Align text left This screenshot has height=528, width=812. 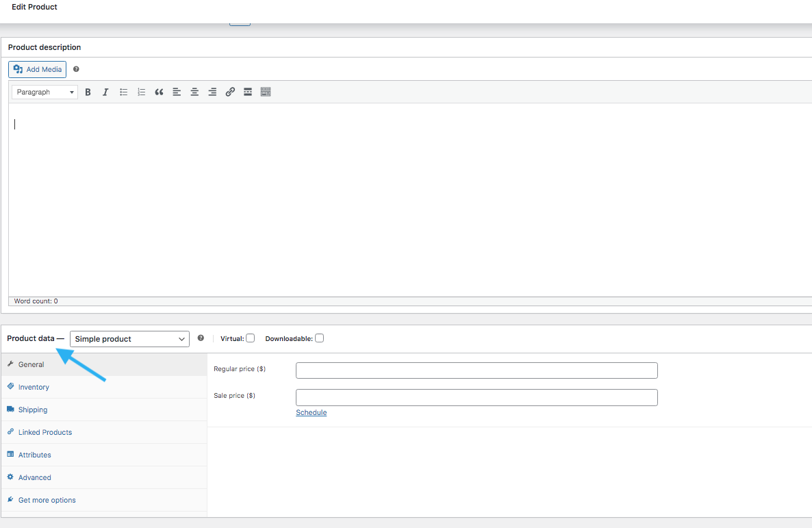(177, 92)
